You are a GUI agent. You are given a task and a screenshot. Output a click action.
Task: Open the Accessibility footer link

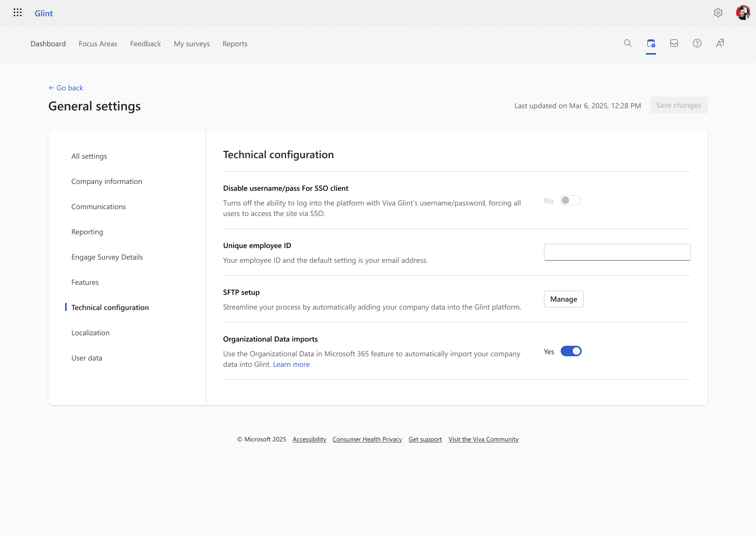[309, 439]
